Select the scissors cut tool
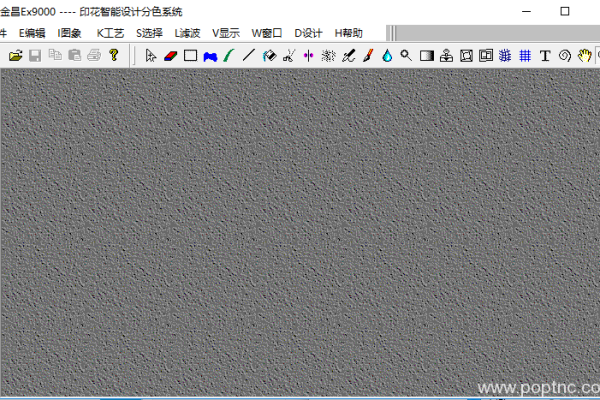The width and height of the screenshot is (600, 400). coord(289,56)
